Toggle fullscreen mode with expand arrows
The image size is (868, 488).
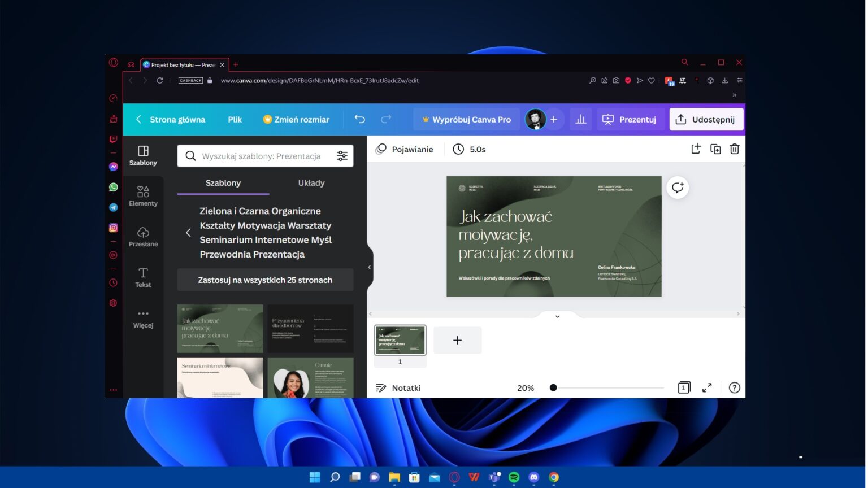(707, 387)
